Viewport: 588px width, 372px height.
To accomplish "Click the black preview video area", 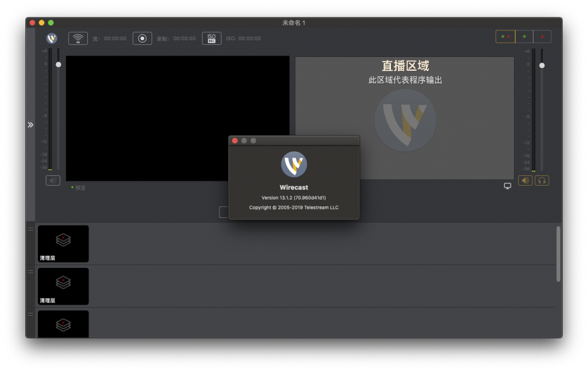I will coord(178,118).
